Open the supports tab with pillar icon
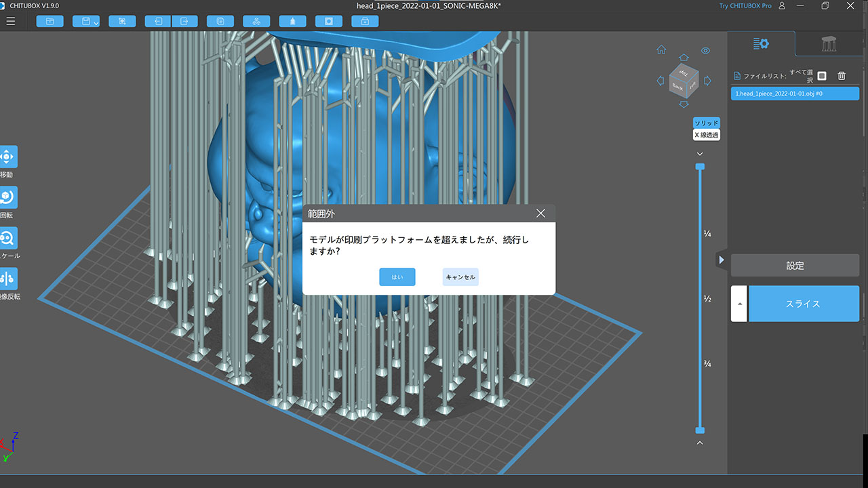This screenshot has height=488, width=868. [x=829, y=44]
